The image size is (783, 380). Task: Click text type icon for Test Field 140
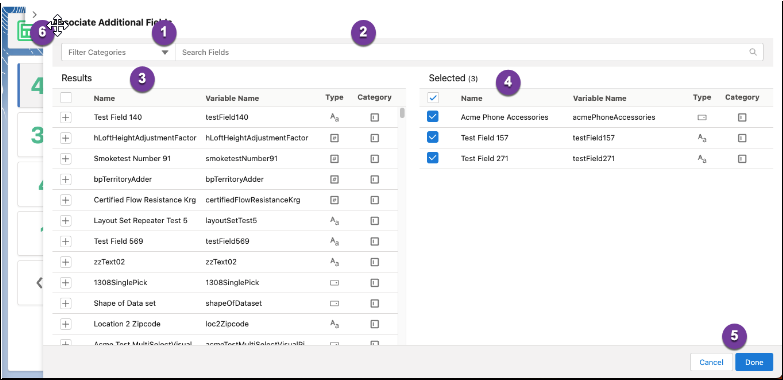point(335,117)
